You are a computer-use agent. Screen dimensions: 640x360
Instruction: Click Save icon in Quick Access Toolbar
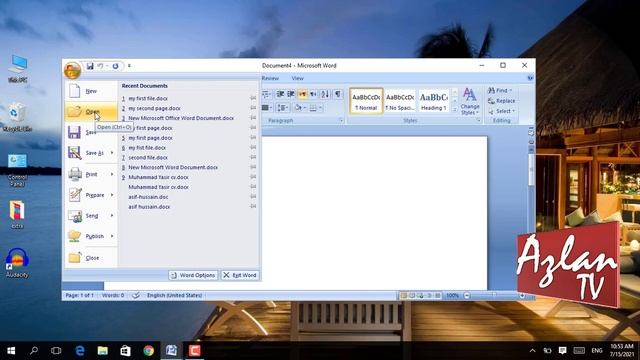[90, 66]
